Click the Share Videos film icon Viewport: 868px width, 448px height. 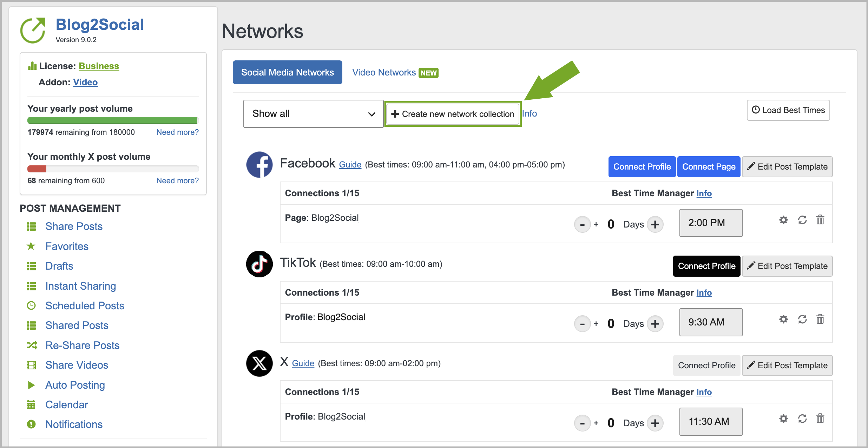click(x=31, y=365)
